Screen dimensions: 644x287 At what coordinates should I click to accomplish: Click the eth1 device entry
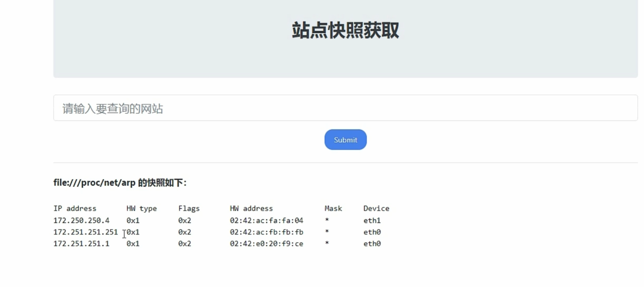(x=372, y=220)
